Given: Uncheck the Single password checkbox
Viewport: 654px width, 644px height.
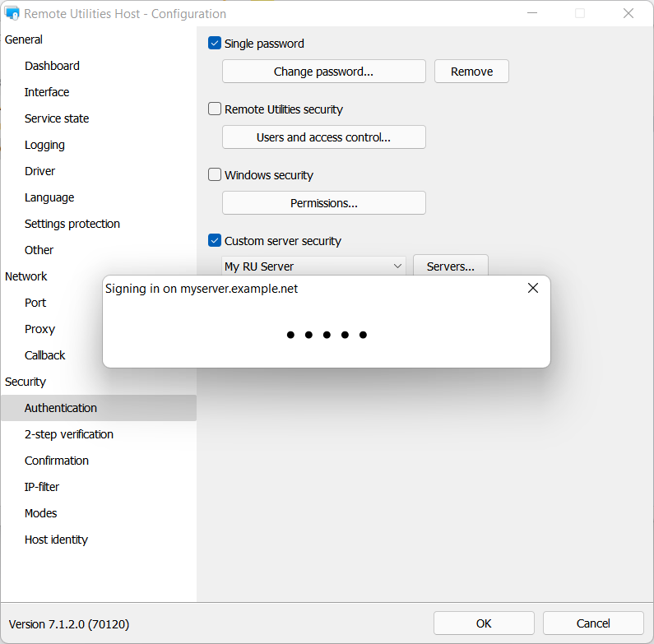Looking at the screenshot, I should [x=216, y=44].
